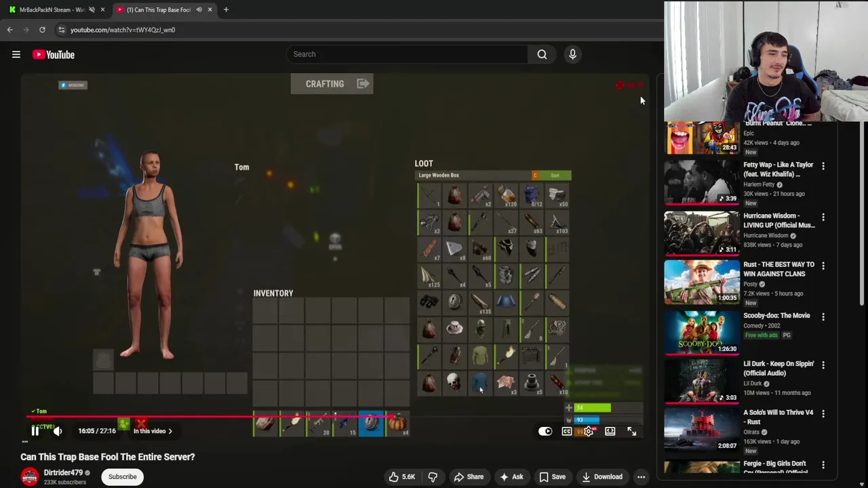Save video to a playlist
The image size is (868, 488).
point(553,476)
